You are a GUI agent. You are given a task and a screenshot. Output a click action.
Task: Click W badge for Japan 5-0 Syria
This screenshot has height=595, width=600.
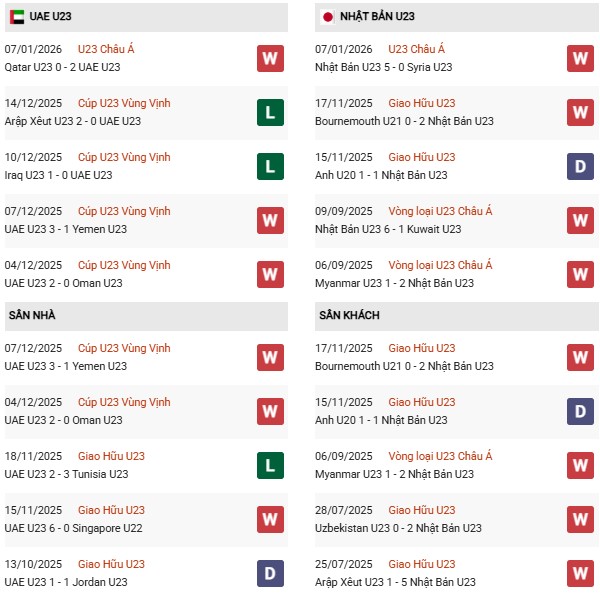coord(580,58)
